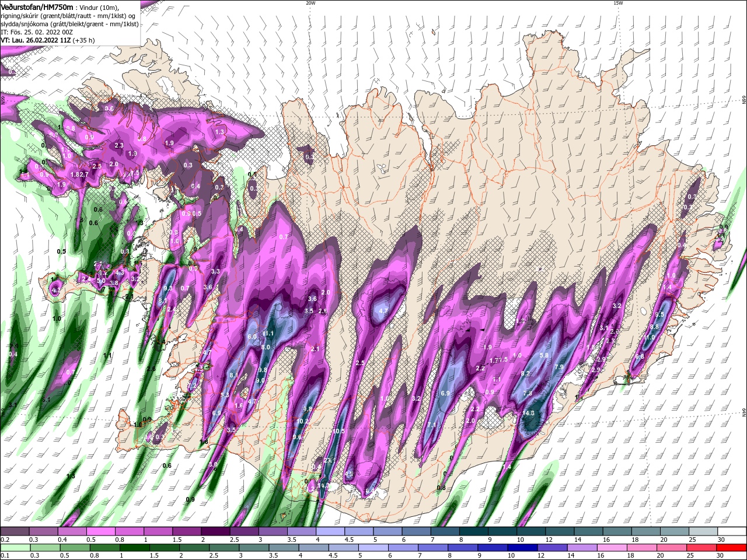Screen dimensions: 747x560
Task: Click the 5.8 precipitation value on map
Action: pos(544,355)
